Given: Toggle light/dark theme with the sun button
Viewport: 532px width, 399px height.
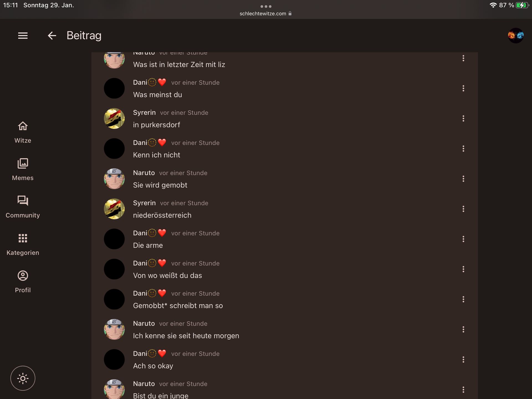Looking at the screenshot, I should [x=23, y=378].
